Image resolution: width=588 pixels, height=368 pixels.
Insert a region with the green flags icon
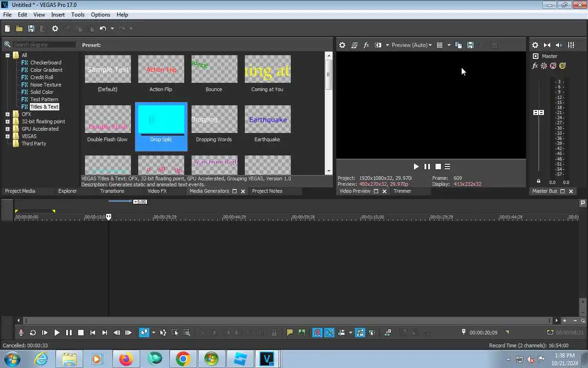(x=302, y=333)
